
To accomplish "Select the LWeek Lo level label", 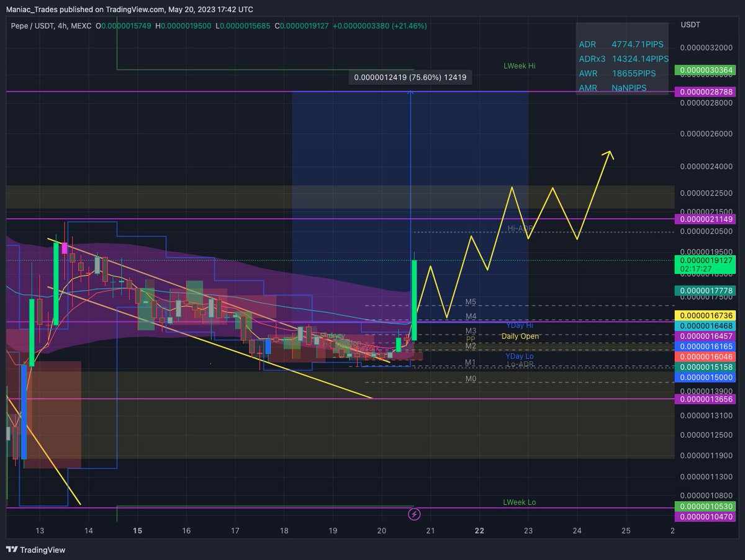I will pos(519,502).
